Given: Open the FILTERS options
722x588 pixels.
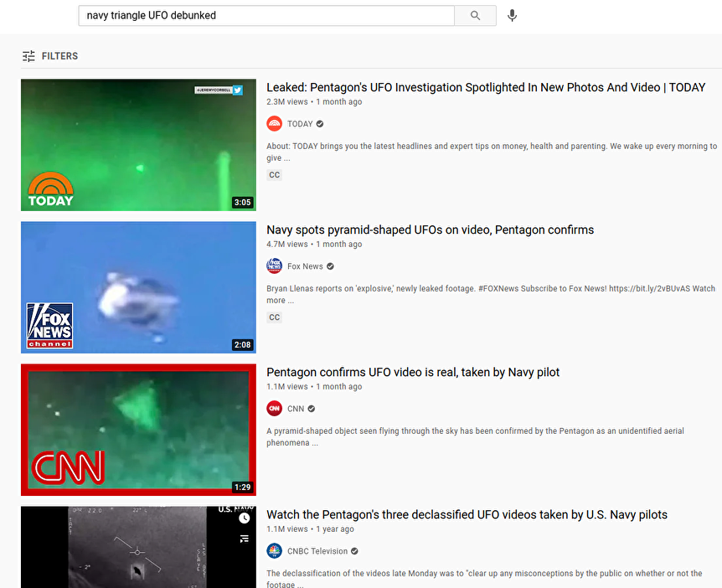Looking at the screenshot, I should pyautogui.click(x=50, y=56).
